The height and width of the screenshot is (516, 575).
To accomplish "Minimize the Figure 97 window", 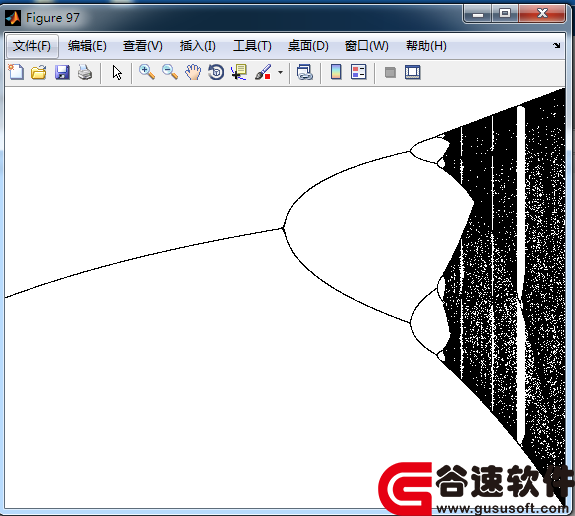I will pos(477,14).
